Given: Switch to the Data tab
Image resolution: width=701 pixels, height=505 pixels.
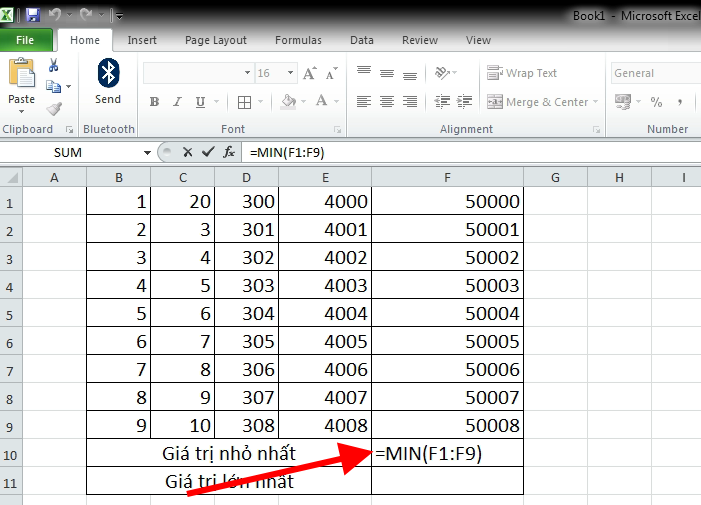Looking at the screenshot, I should click(x=362, y=40).
